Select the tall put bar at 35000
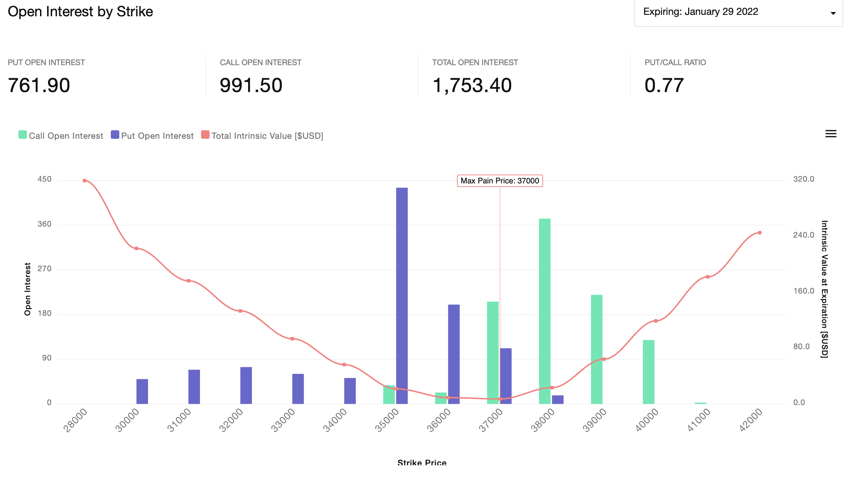868x478 pixels. pos(402,296)
